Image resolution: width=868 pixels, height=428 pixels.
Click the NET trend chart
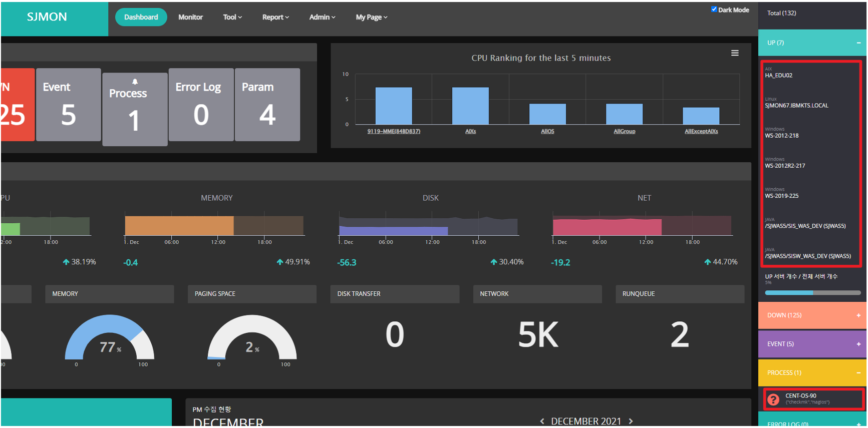(x=642, y=225)
